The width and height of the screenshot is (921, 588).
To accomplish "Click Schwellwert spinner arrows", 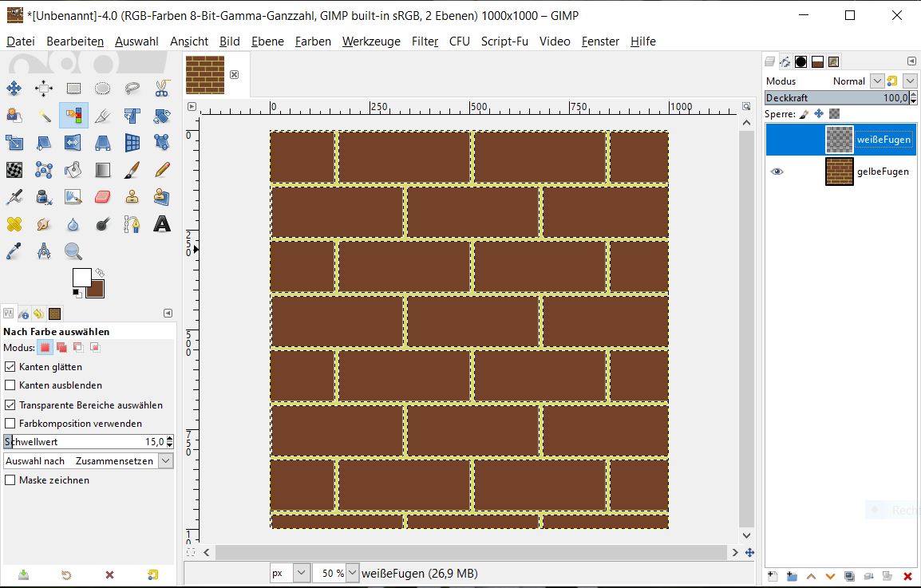I will (170, 441).
